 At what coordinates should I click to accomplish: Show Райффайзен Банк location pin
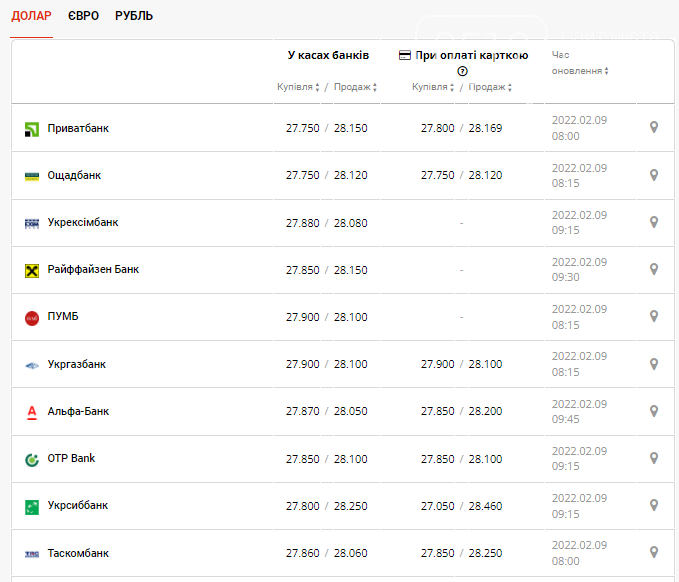[654, 269]
